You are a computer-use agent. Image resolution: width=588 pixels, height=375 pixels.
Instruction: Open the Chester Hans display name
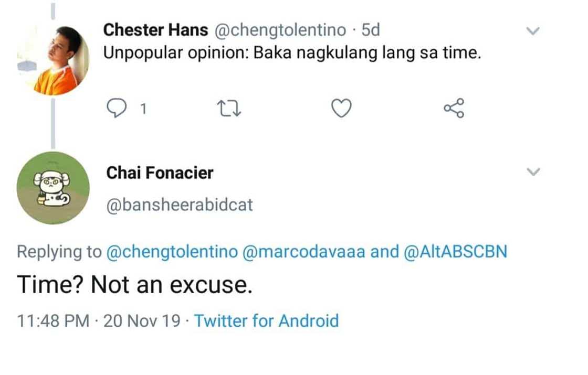155,30
